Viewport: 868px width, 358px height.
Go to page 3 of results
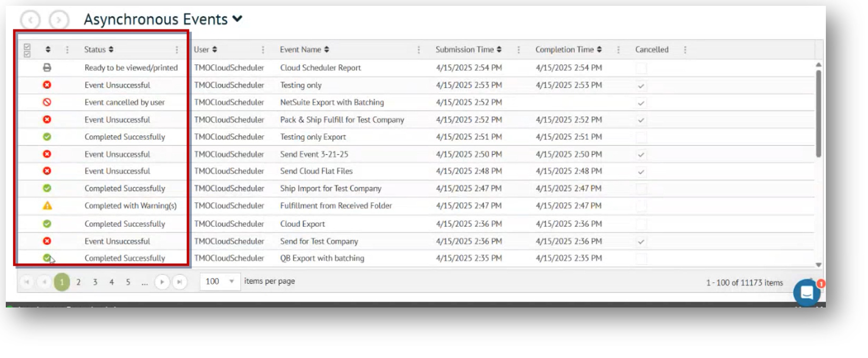pyautogui.click(x=95, y=282)
